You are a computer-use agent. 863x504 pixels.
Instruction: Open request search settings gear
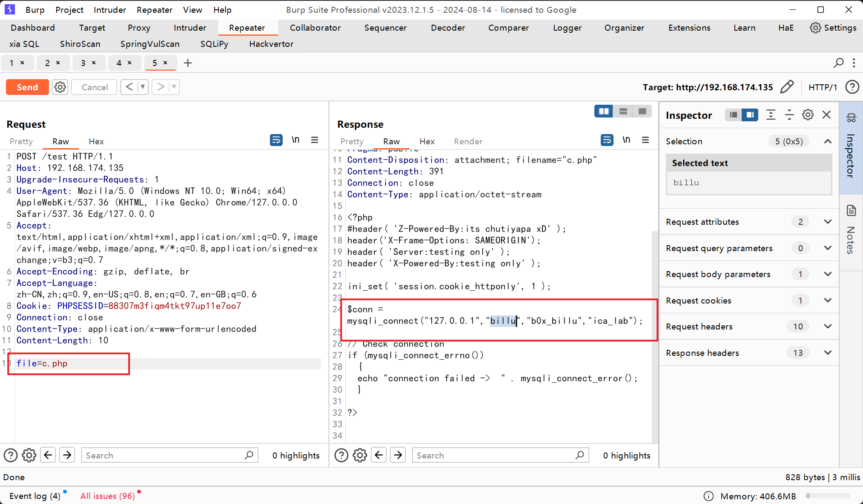pos(29,455)
